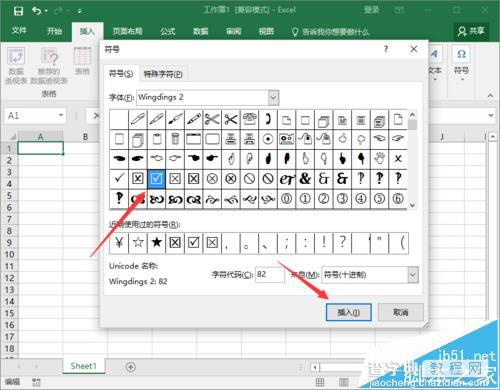Click the 共享 share button

click(x=471, y=31)
